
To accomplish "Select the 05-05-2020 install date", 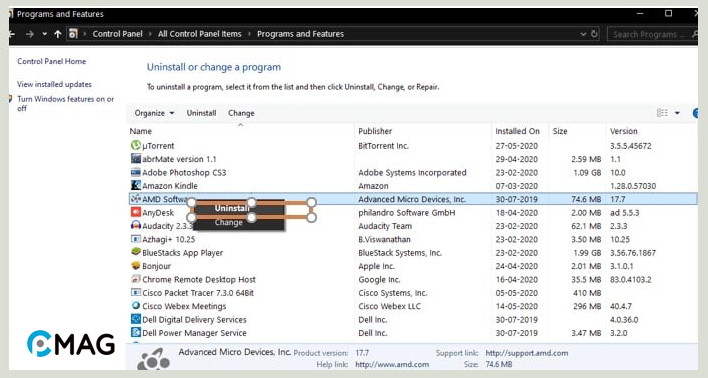I will (517, 293).
